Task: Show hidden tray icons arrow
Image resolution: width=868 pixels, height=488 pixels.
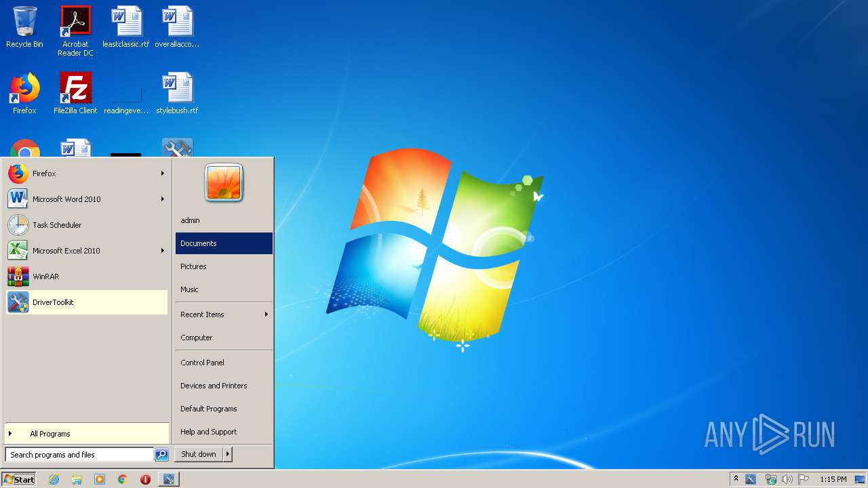Action: [736, 479]
